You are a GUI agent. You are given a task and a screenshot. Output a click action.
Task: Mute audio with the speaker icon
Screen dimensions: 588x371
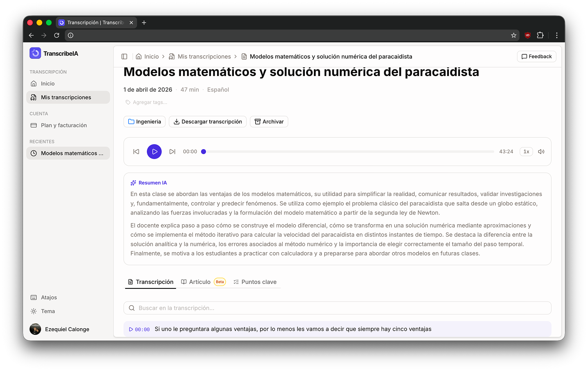click(x=541, y=151)
